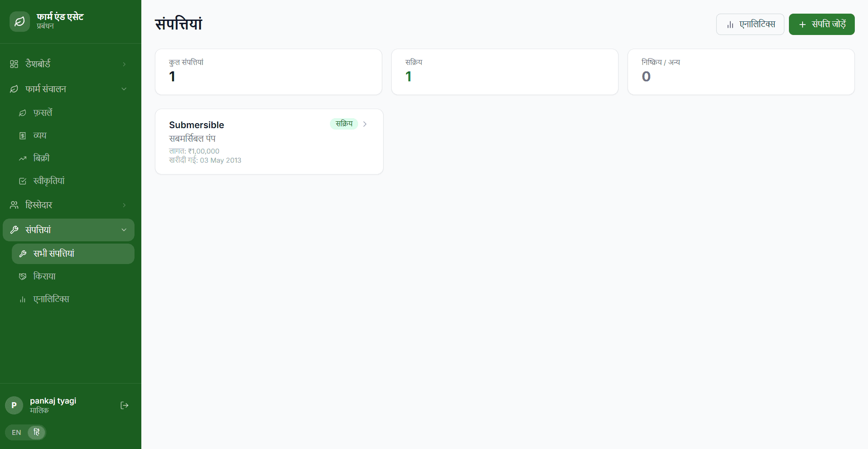Open the Submersible asset card title
Image resolution: width=868 pixels, height=449 pixels.
196,125
